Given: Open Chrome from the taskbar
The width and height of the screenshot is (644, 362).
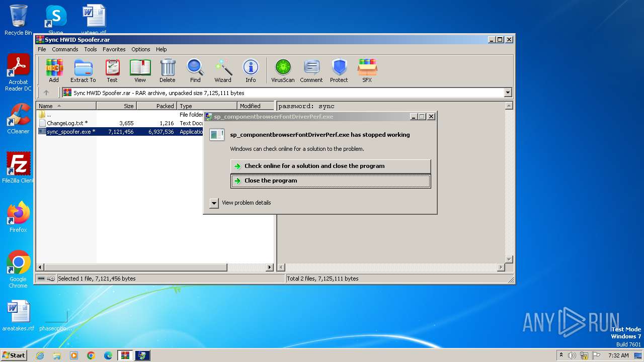Looking at the screenshot, I should coord(91,355).
